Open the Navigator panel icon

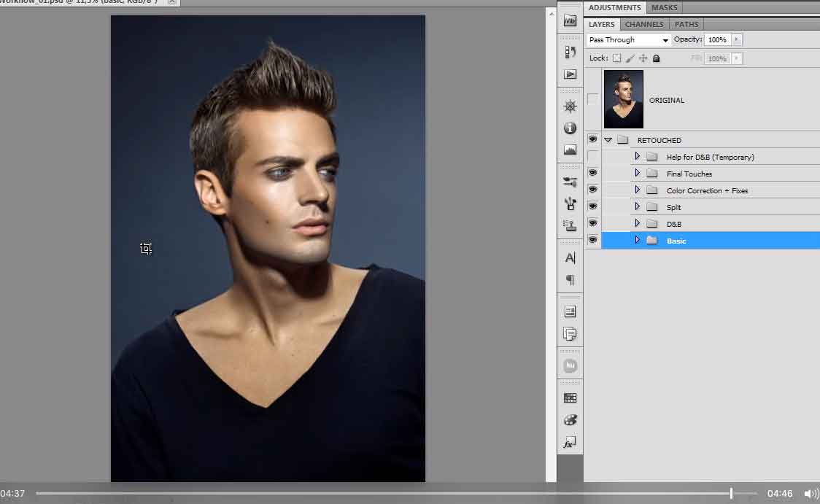[570, 106]
